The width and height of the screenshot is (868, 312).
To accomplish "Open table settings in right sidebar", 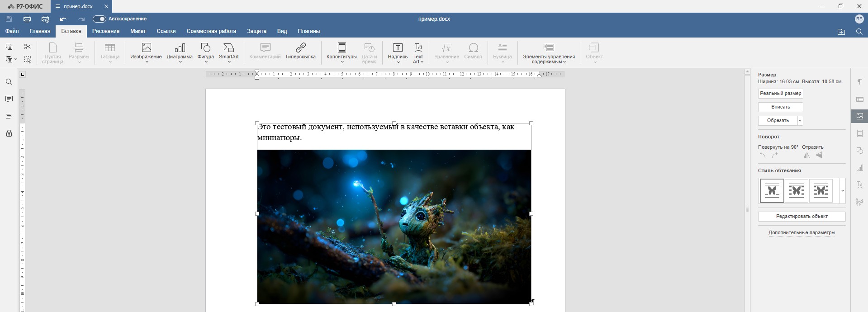I will (x=859, y=99).
